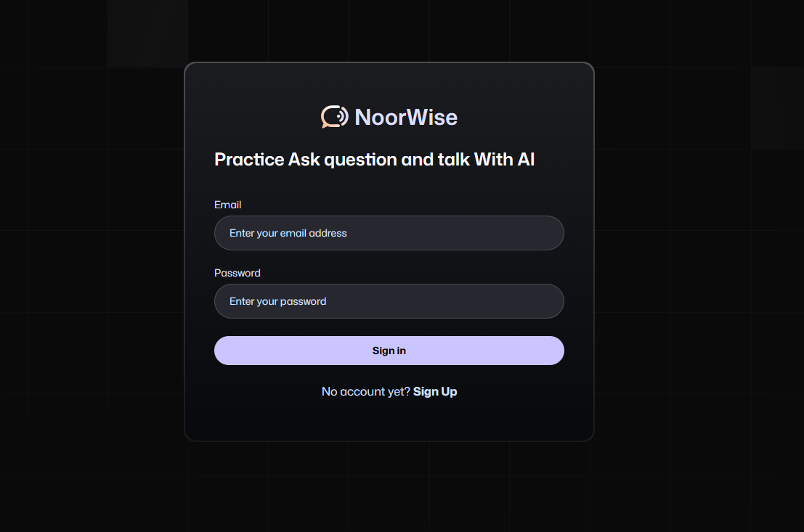This screenshot has height=532, width=804.
Task: Click the "Practice Ask question" heading
Action: click(x=374, y=160)
